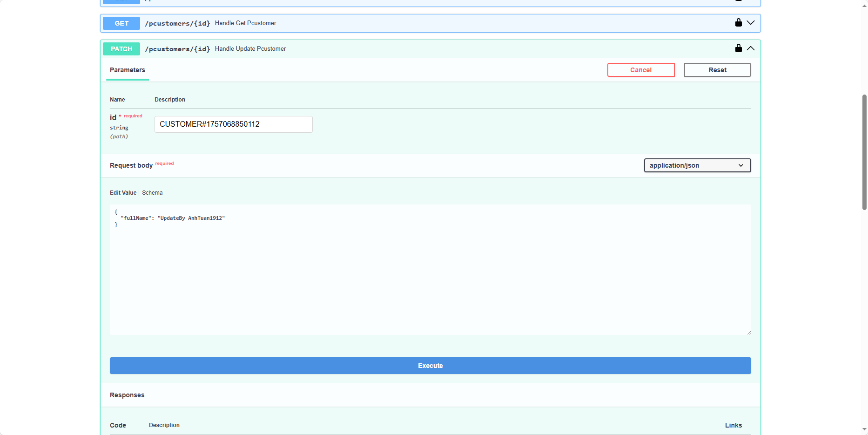This screenshot has height=435, width=868.
Task: Click the blue GET method badge
Action: tap(121, 23)
